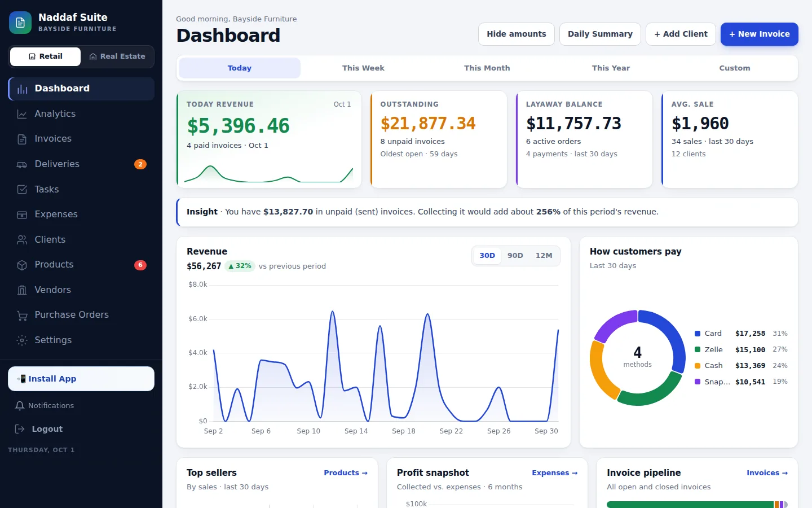The width and height of the screenshot is (812, 508).
Task: Open Invoices from the sidebar
Action: tap(81, 139)
